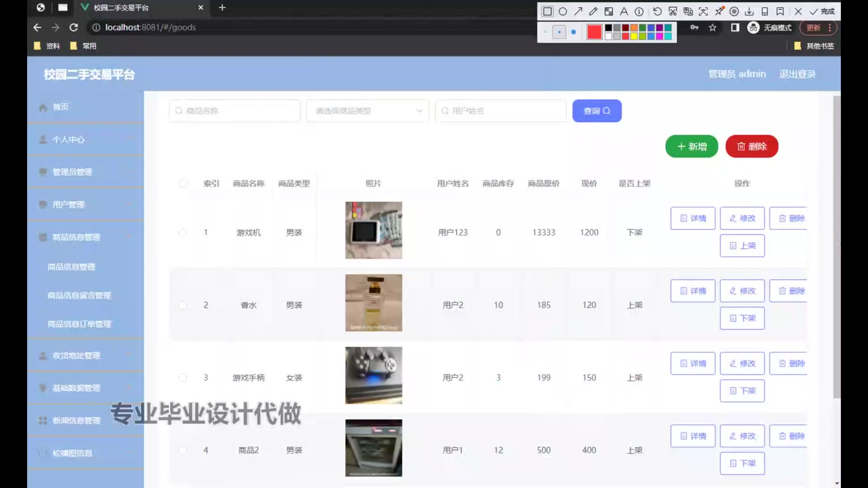Open the 请选择商品类型 dropdown
868x488 pixels.
pyautogui.click(x=368, y=111)
